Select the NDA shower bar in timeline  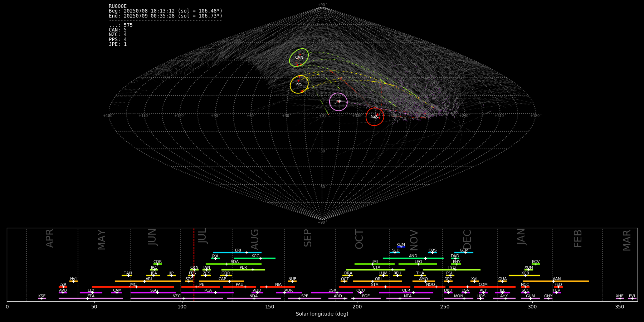tap(254, 298)
